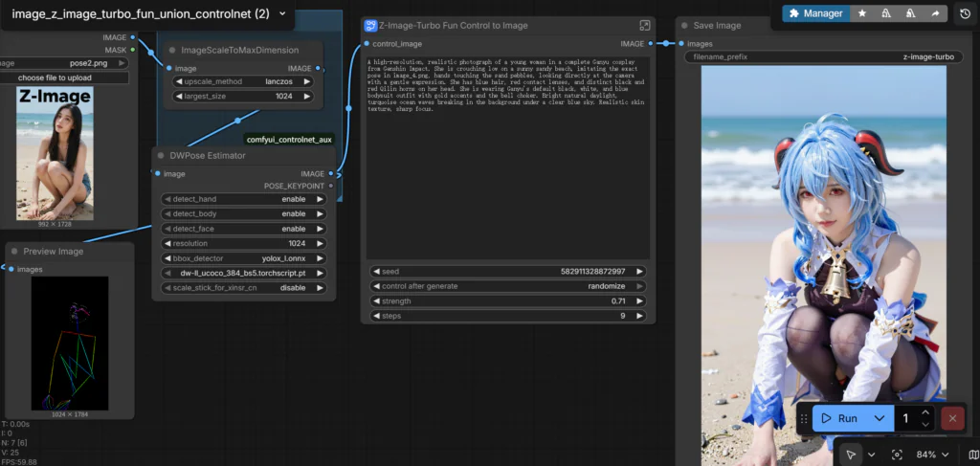The height and width of the screenshot is (466, 980).
Task: Toggle scale_stick_for_xinsr_cn disable setting
Action: tap(243, 287)
